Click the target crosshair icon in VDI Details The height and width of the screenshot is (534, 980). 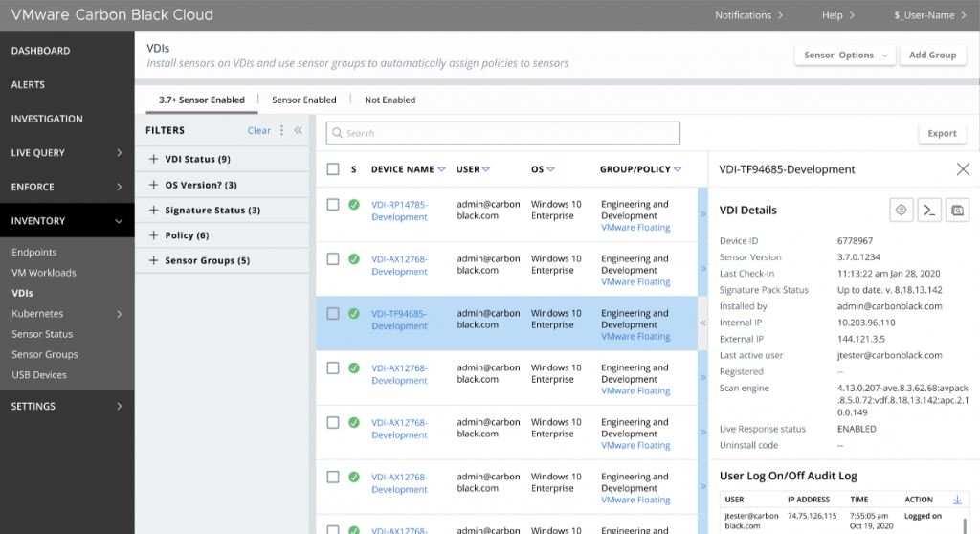tap(900, 211)
